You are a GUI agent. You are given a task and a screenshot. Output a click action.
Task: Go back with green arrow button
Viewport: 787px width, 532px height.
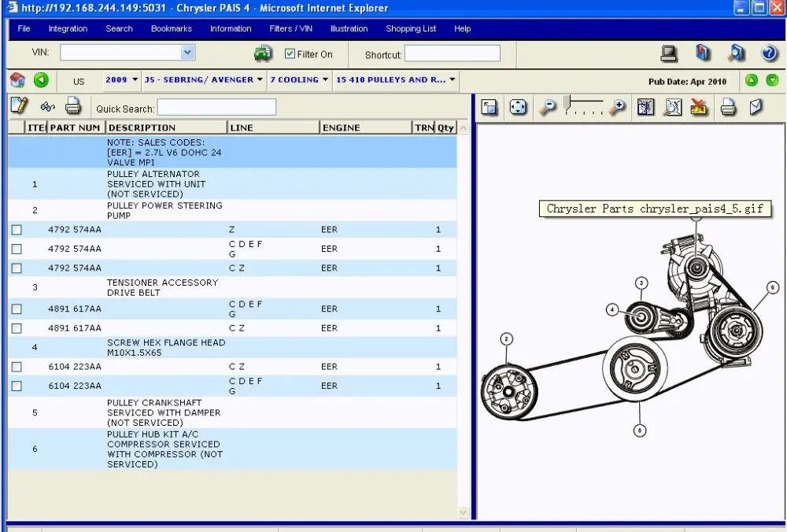coord(41,79)
